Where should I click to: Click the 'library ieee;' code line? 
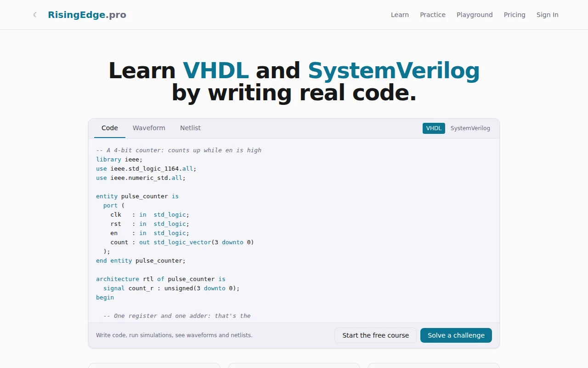coord(119,160)
